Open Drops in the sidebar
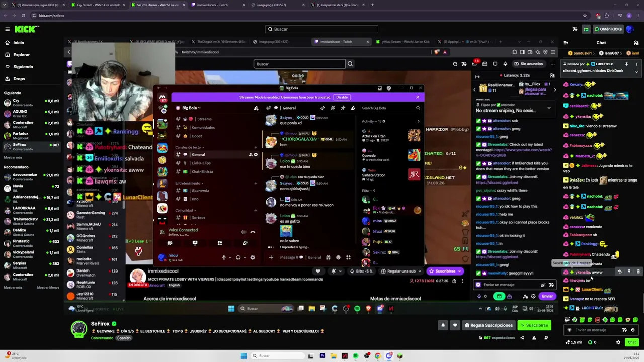The height and width of the screenshot is (362, 644). (19, 79)
